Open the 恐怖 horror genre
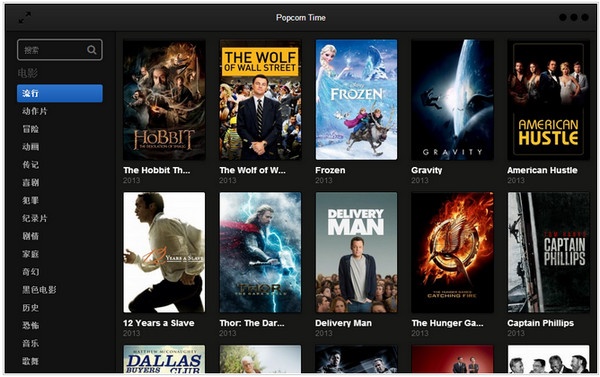 pyautogui.click(x=30, y=325)
